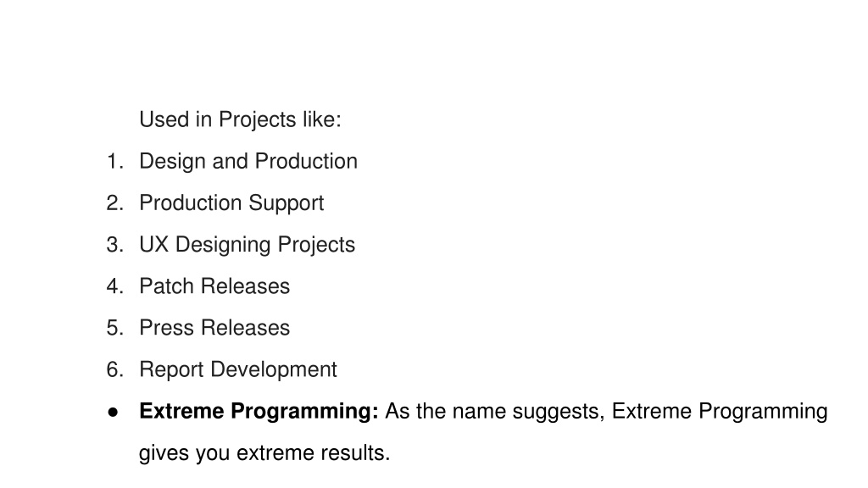Click the word 'Patch' in item four
868x488 pixels.
pyautogui.click(x=167, y=286)
